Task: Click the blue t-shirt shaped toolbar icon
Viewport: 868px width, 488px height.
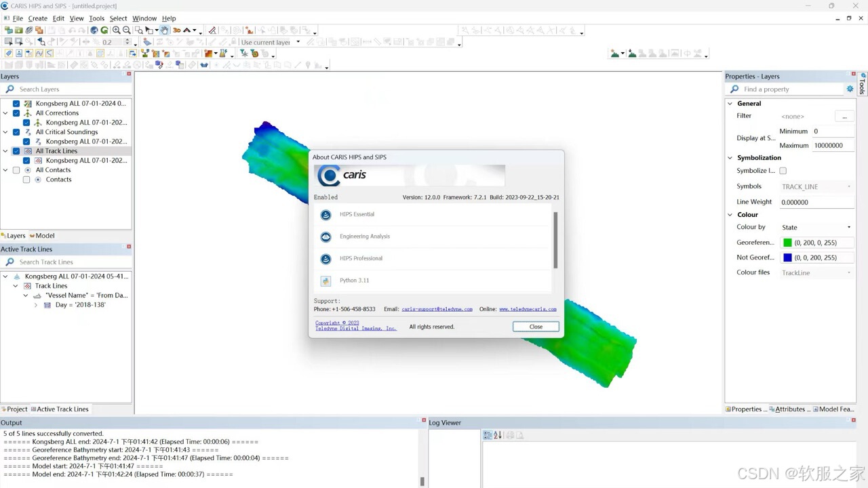Action: (x=204, y=65)
